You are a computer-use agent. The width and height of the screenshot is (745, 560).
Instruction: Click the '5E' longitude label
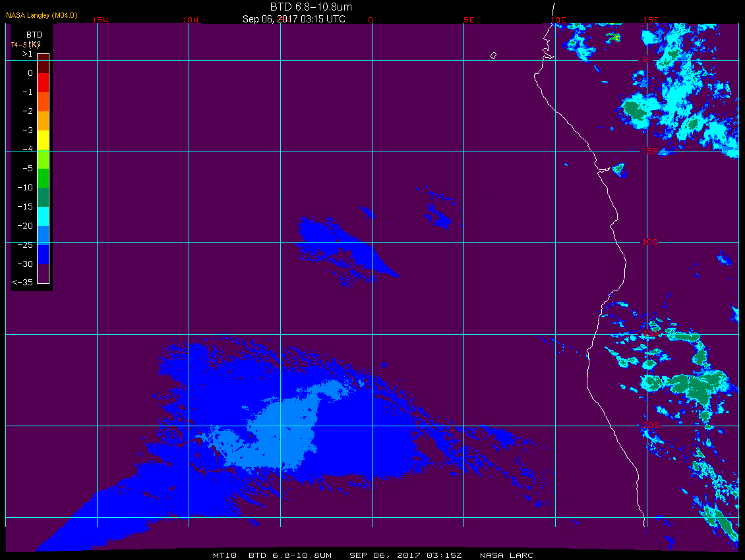[x=469, y=20]
